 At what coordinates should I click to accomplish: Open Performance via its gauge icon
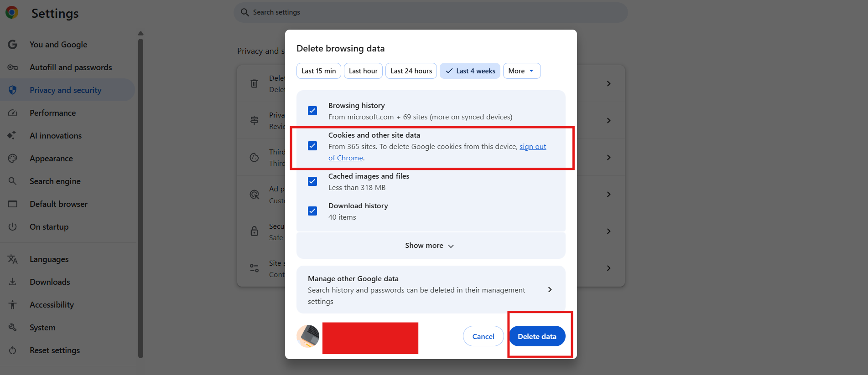pyautogui.click(x=13, y=113)
